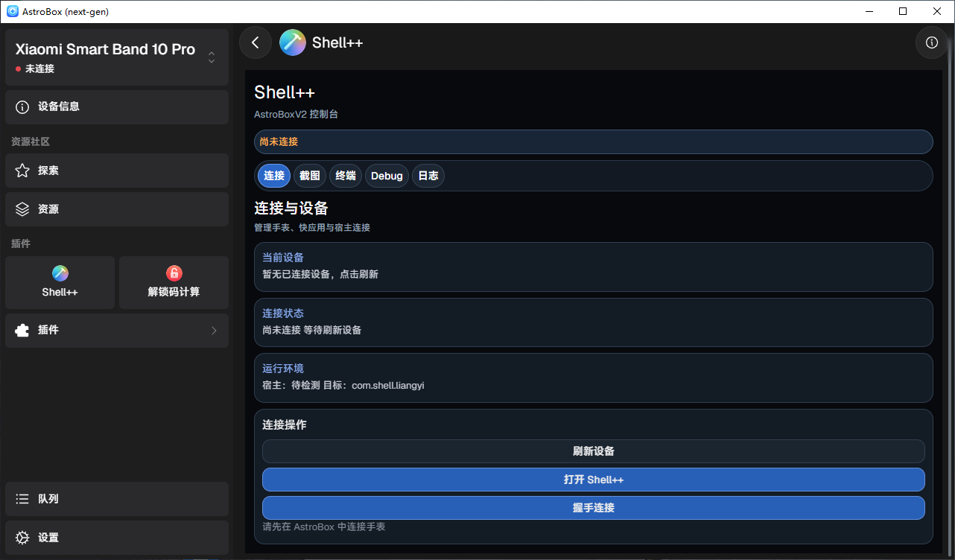Open the Shell++ plugin tile
Image resolution: width=955 pixels, height=560 pixels.
(60, 282)
